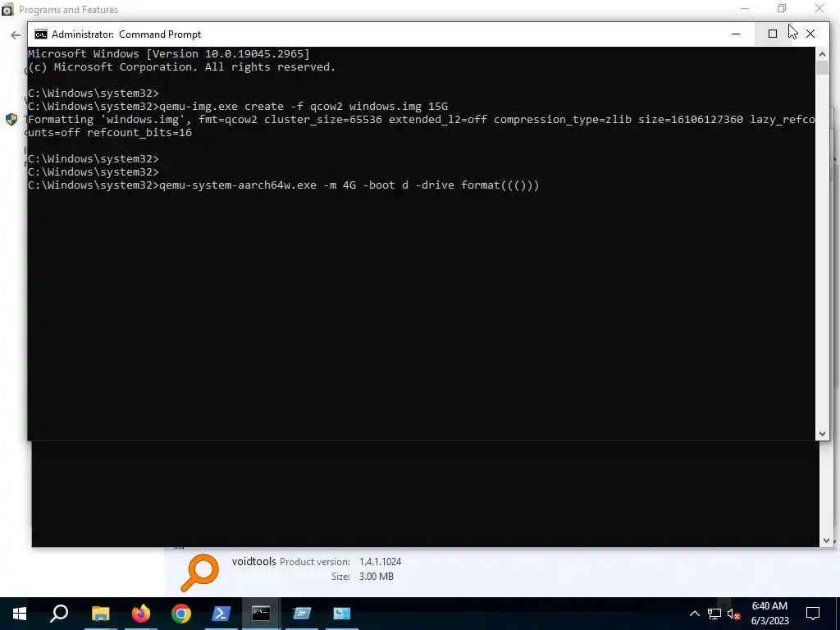This screenshot has height=630, width=840.
Task: Minimize the Programs and Features window
Action: pyautogui.click(x=745, y=8)
